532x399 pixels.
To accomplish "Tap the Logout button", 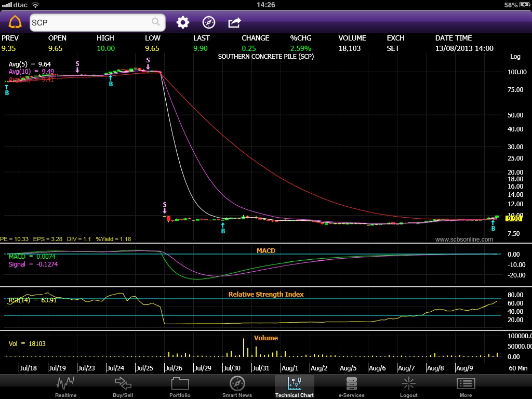I will [408, 387].
